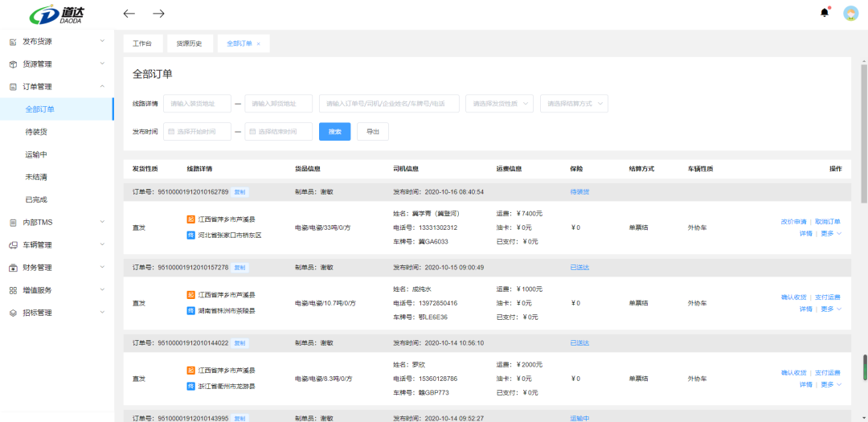Click the 招标管理 layers icon
Viewport: 868px width, 422px height.
point(14,313)
